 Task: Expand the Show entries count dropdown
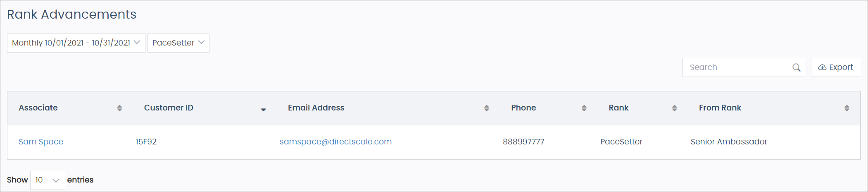[48, 180]
